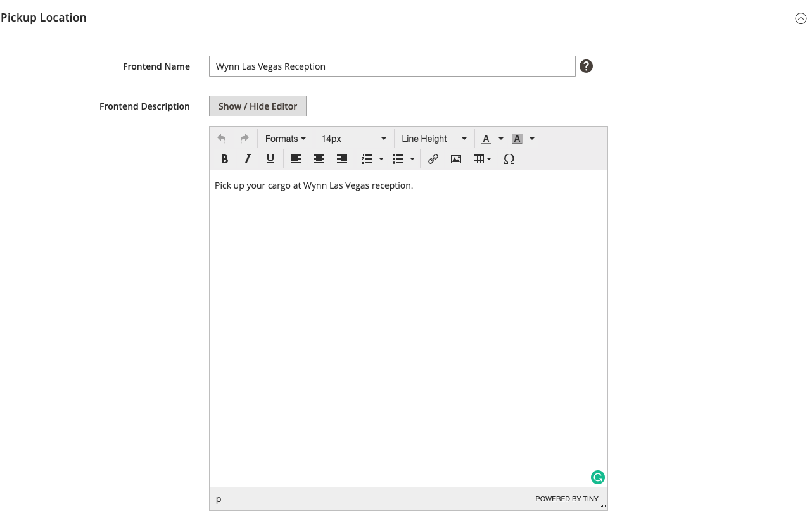Click the Frontend Name help question mark
This screenshot has height=526, width=812.
click(x=587, y=66)
